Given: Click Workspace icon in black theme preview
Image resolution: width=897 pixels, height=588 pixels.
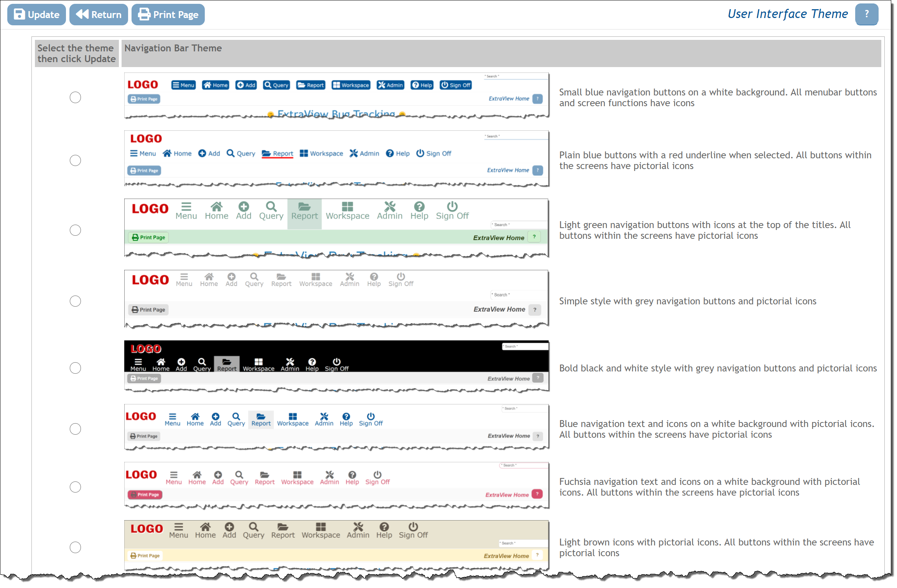Looking at the screenshot, I should coord(258,361).
